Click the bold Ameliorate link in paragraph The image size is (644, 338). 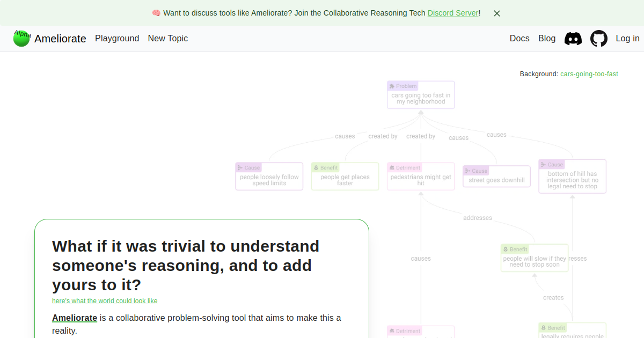point(75,318)
